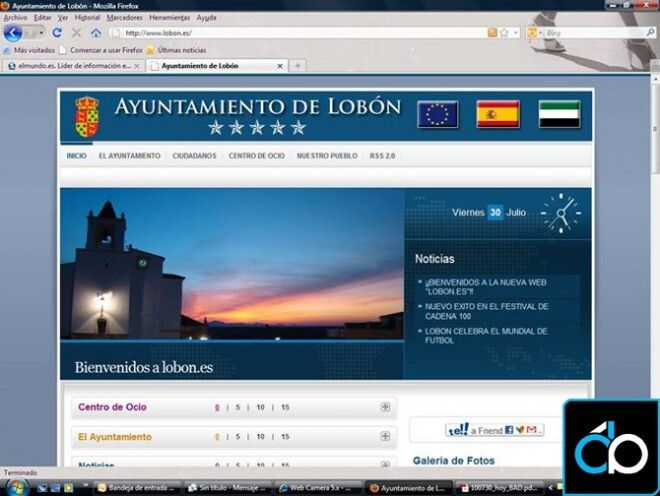660x496 pixels.
Task: Open the NUESTRO PUEBLO navigation item
Action: coord(327,156)
